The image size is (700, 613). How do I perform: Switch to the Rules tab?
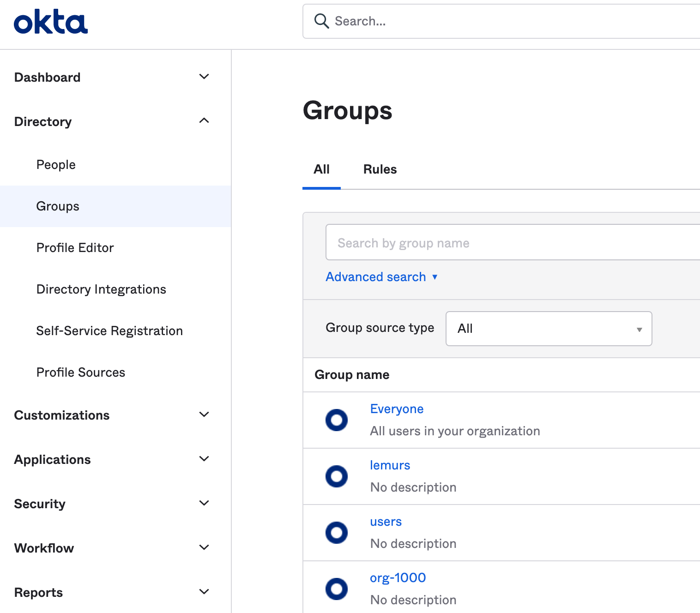[x=380, y=169]
